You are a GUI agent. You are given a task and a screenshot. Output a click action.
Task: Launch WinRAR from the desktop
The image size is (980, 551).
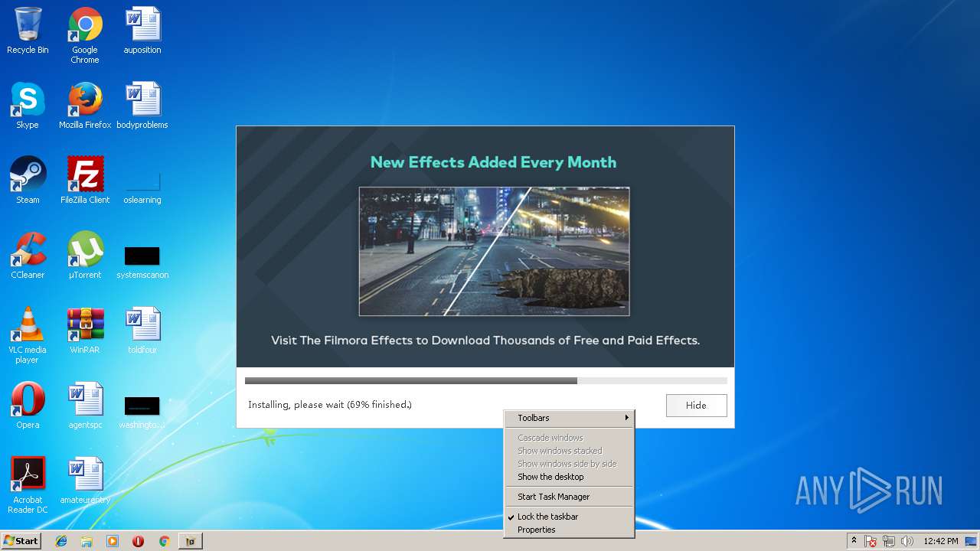[85, 331]
